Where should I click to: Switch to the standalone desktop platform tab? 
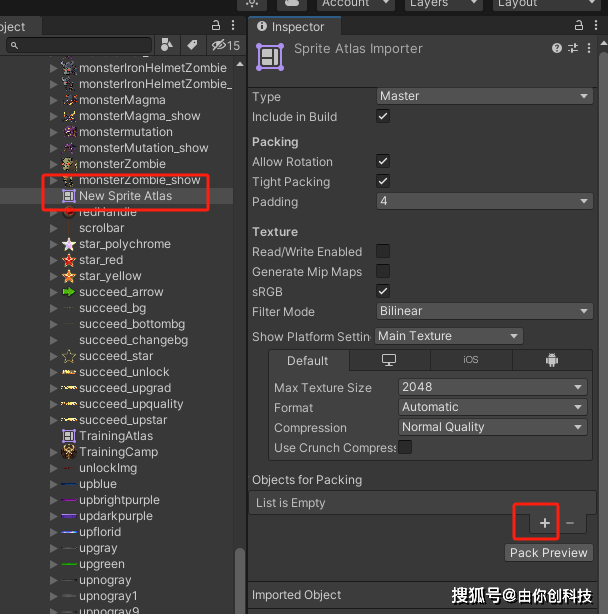(x=389, y=360)
